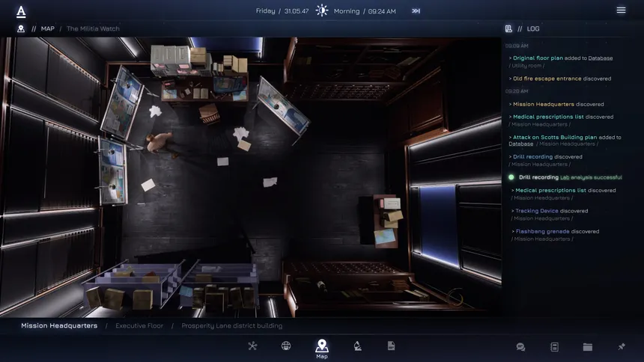Open the notebook icon
This screenshot has width=644, height=362.
click(554, 347)
